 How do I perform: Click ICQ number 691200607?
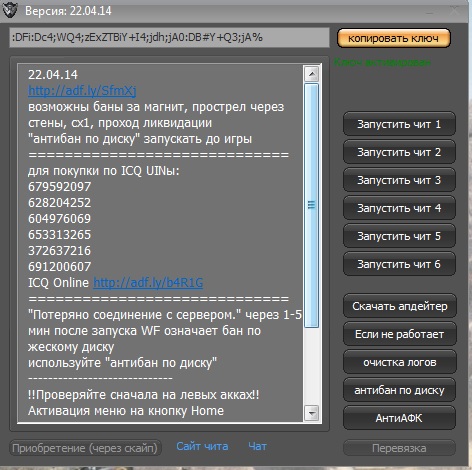pos(59,267)
